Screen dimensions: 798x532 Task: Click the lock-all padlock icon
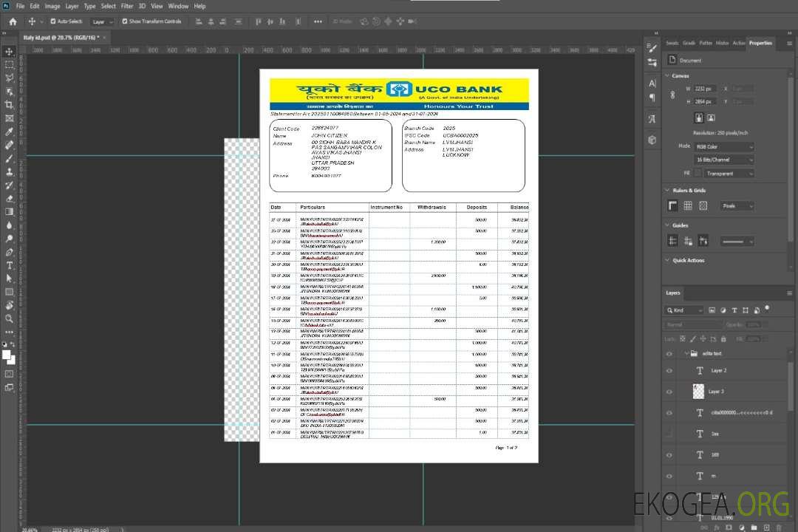point(723,338)
